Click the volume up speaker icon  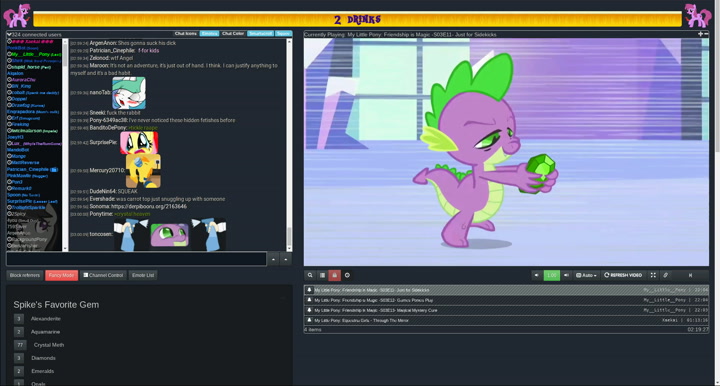(566, 275)
